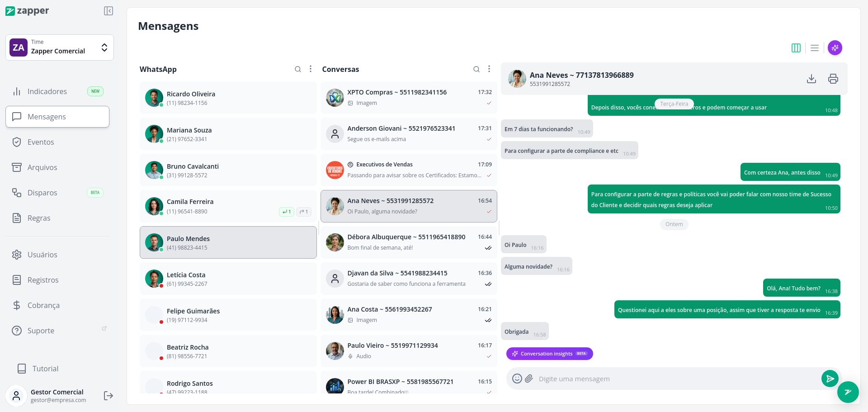Log out using the exit icon

pyautogui.click(x=108, y=396)
